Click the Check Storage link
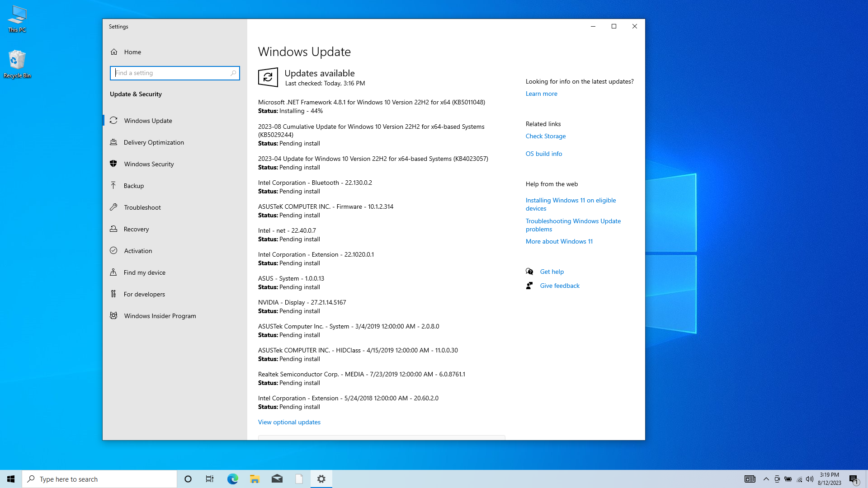This screenshot has height=488, width=868. coord(545,136)
